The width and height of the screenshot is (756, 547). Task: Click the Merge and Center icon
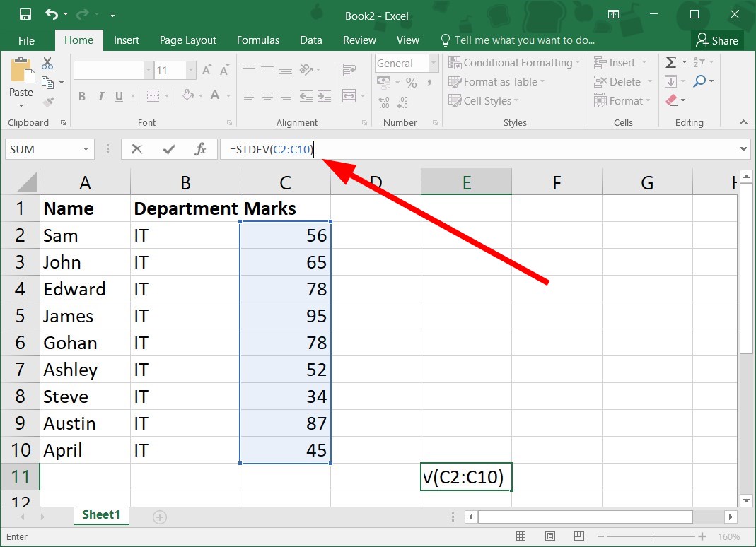coord(349,96)
